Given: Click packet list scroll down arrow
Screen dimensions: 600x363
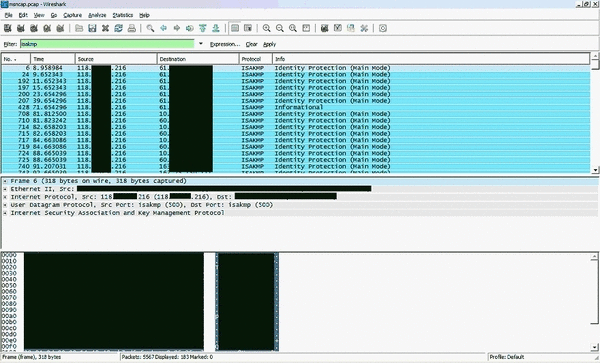Looking at the screenshot, I should [x=595, y=170].
